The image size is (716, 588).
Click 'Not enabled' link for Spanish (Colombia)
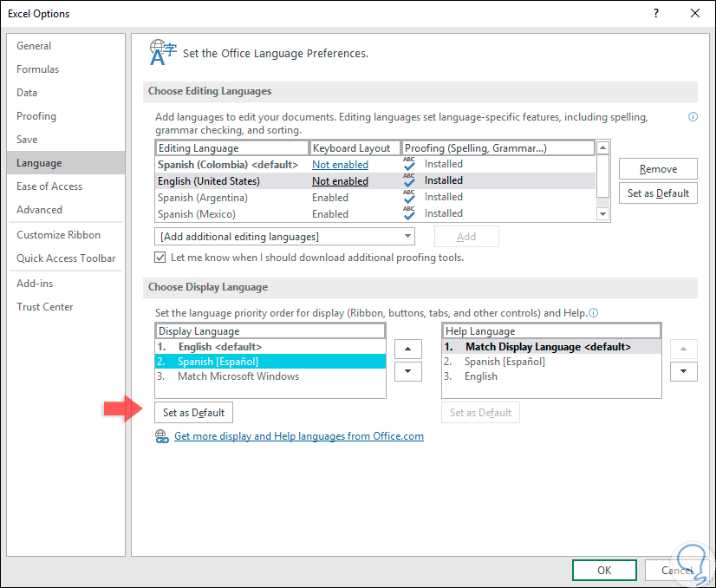pos(340,165)
